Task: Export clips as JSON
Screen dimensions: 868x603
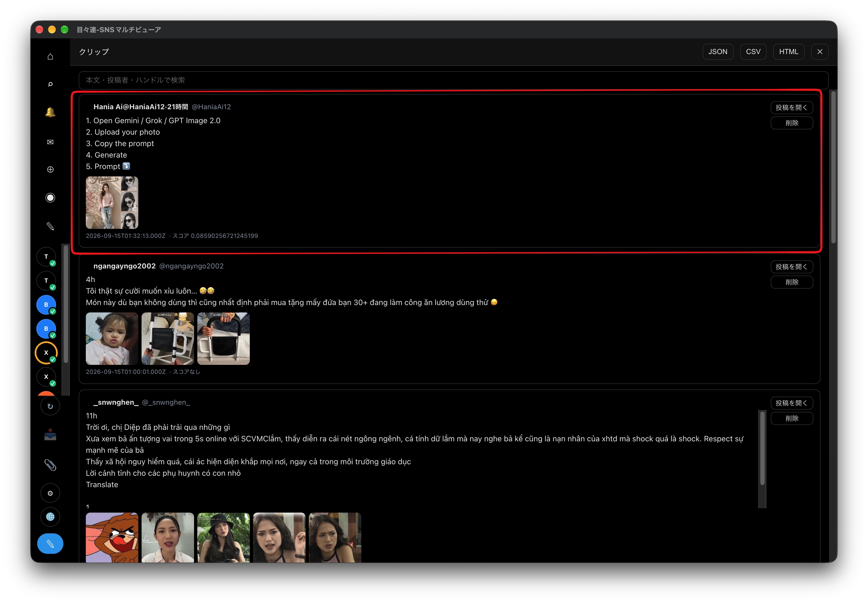Action: click(717, 52)
